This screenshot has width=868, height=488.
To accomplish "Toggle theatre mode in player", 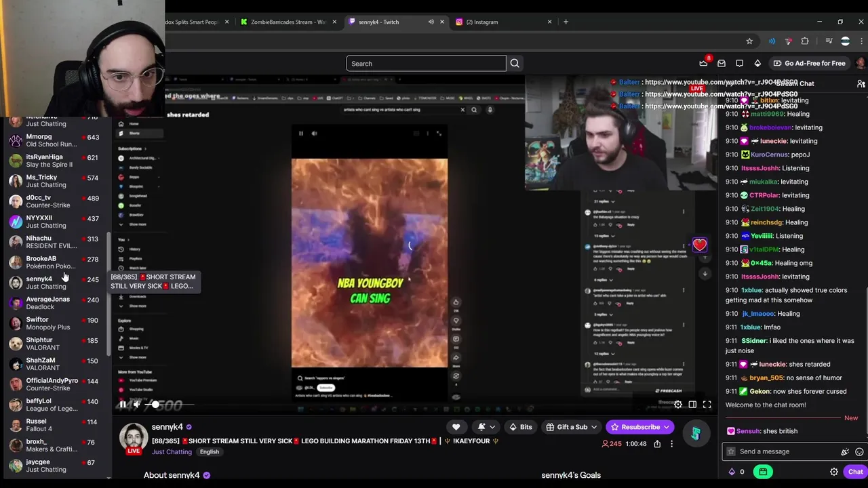I will (x=692, y=405).
